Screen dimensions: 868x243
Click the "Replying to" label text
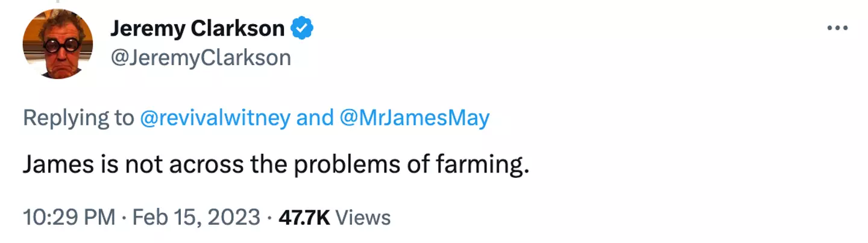78,118
